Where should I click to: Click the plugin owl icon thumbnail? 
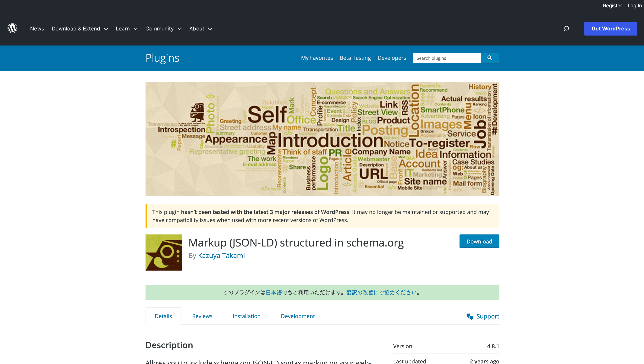163,252
